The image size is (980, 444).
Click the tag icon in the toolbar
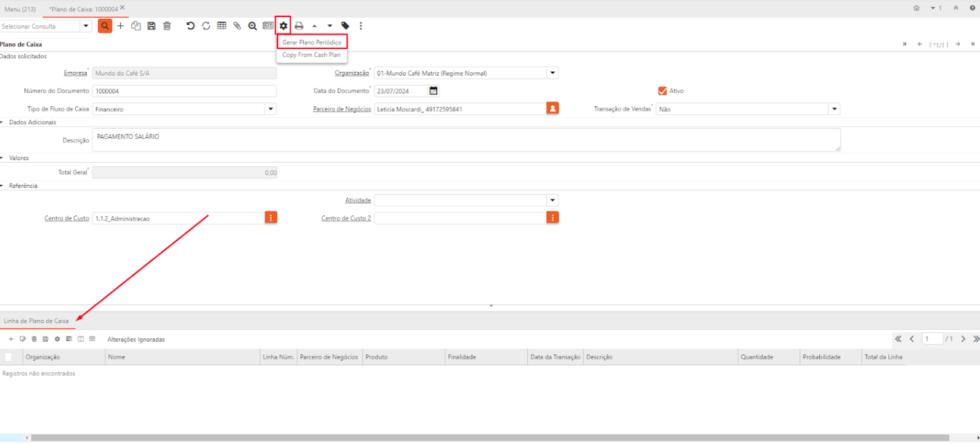(x=346, y=26)
